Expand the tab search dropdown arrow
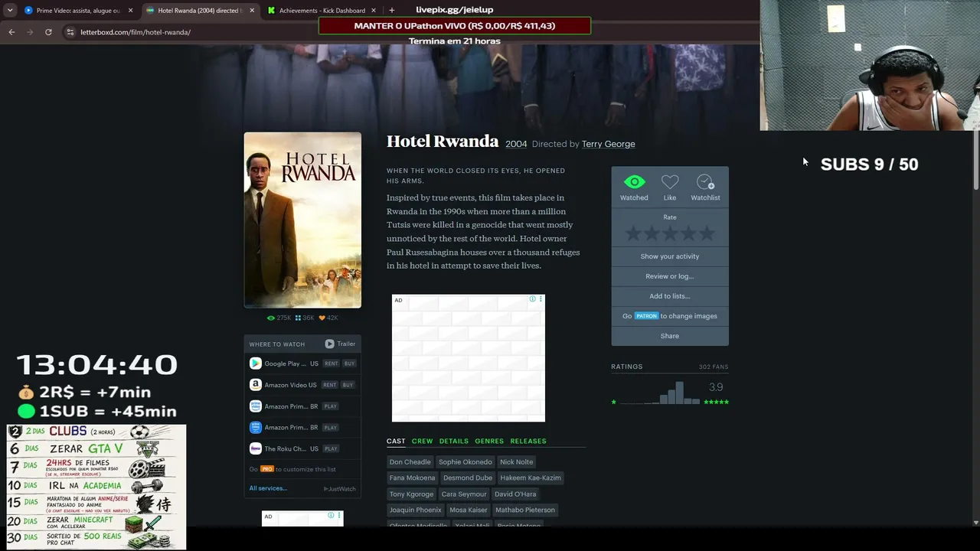Viewport: 980px width, 551px height. [10, 11]
